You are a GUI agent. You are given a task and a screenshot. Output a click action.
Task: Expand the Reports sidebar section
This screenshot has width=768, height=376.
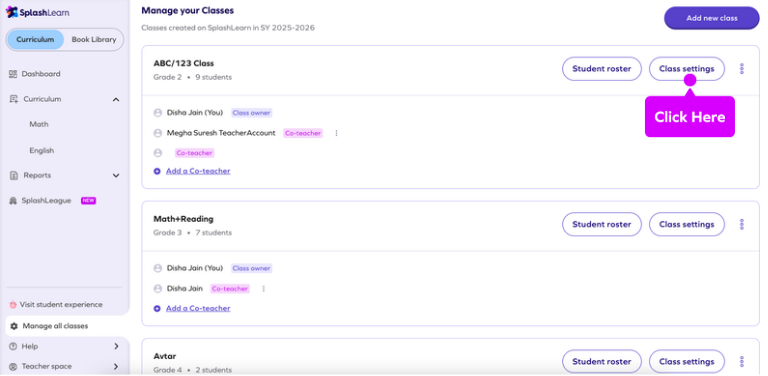(116, 175)
